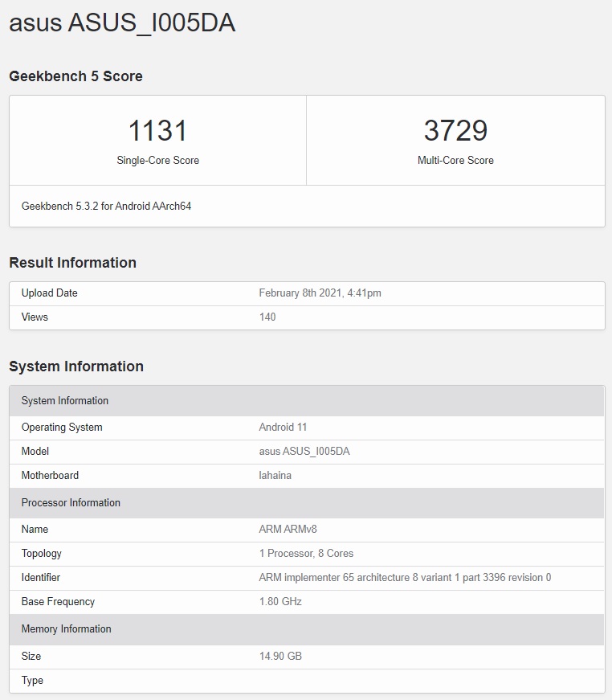Click the Geekbench 5.3.2 for Android AArch64 text
The height and width of the screenshot is (700, 612).
[x=106, y=206]
